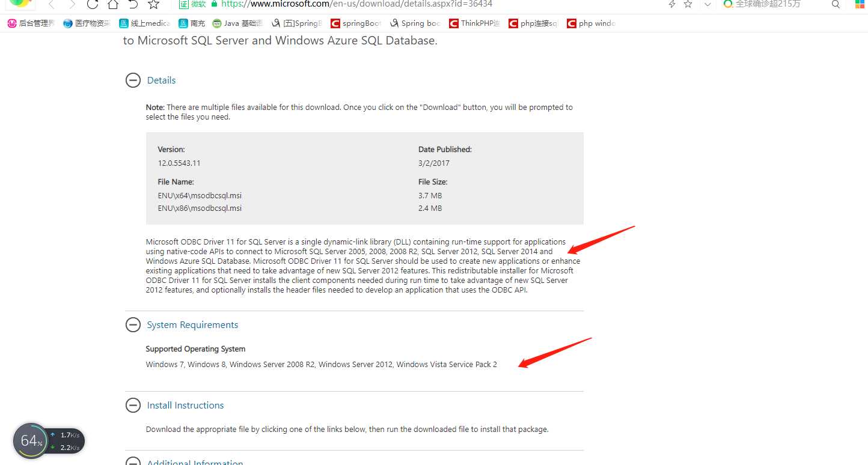Open the Spring boo bookmark
The width and height of the screenshot is (868, 465).
click(x=415, y=23)
